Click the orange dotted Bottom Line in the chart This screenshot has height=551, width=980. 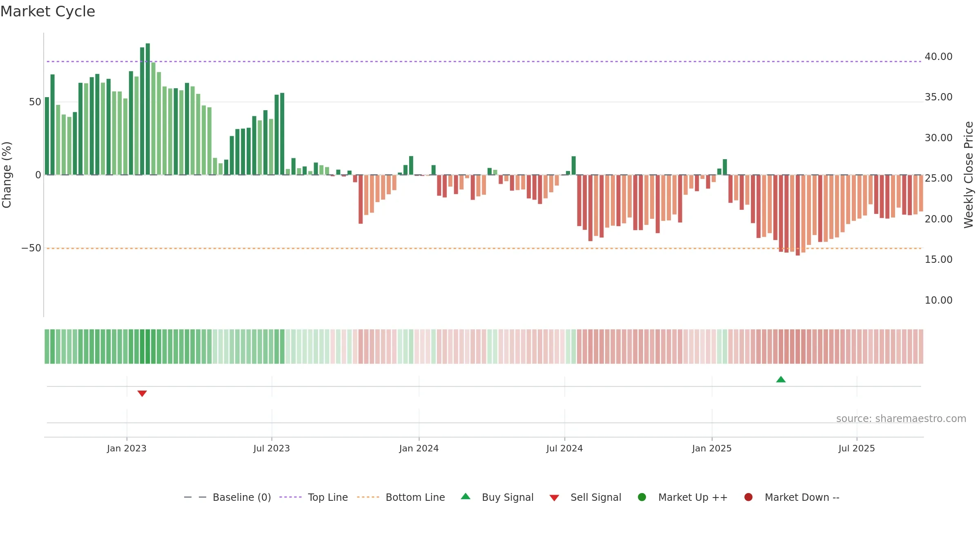point(484,248)
